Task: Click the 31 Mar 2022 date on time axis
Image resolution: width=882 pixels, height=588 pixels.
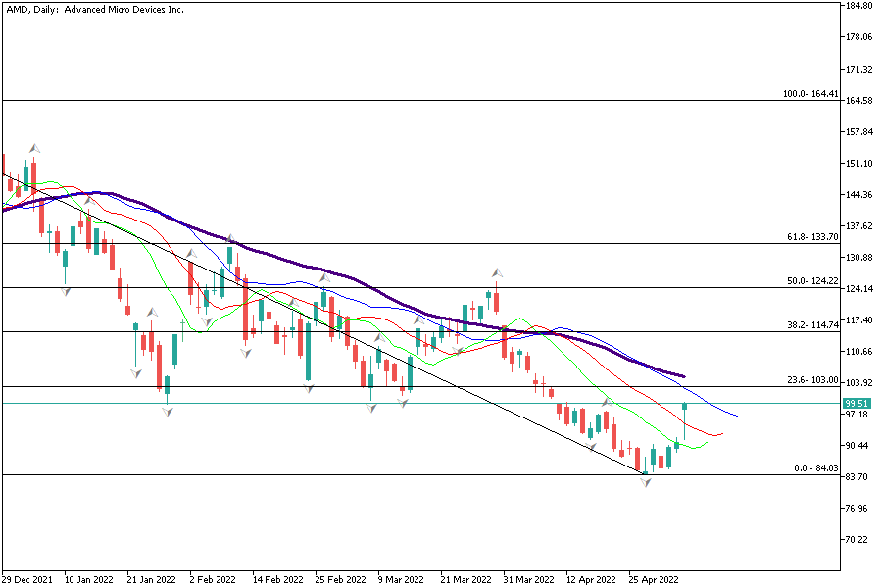Action: [x=529, y=579]
